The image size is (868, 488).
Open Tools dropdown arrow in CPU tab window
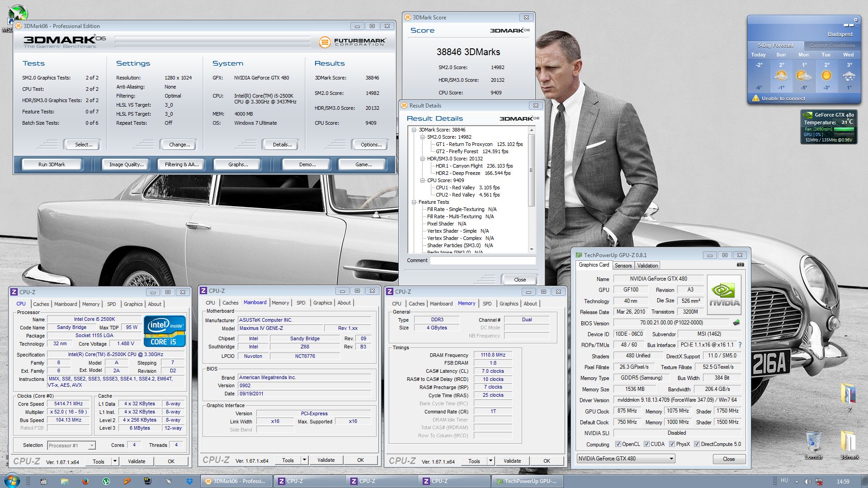(x=115, y=461)
